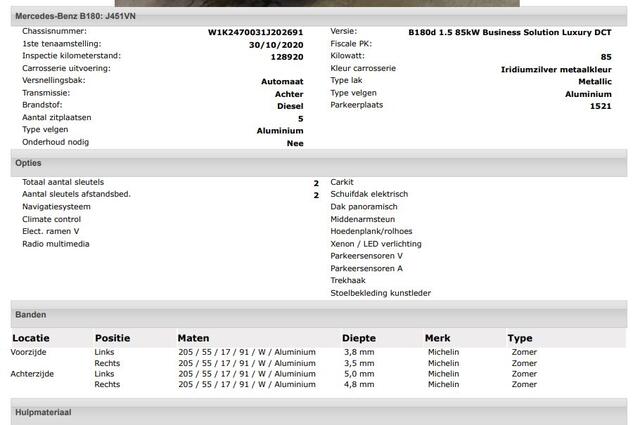Click the Stoelbekleding kunstleder option

coord(380,293)
